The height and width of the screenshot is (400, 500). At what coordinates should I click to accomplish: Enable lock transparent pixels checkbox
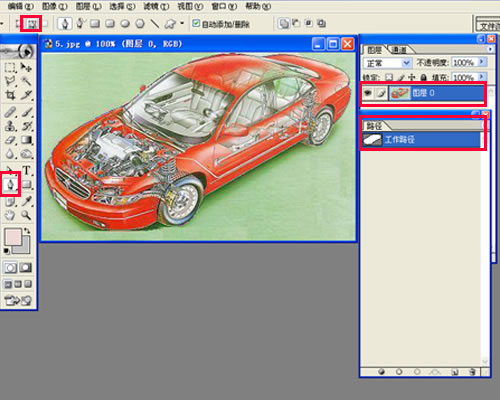coord(389,78)
